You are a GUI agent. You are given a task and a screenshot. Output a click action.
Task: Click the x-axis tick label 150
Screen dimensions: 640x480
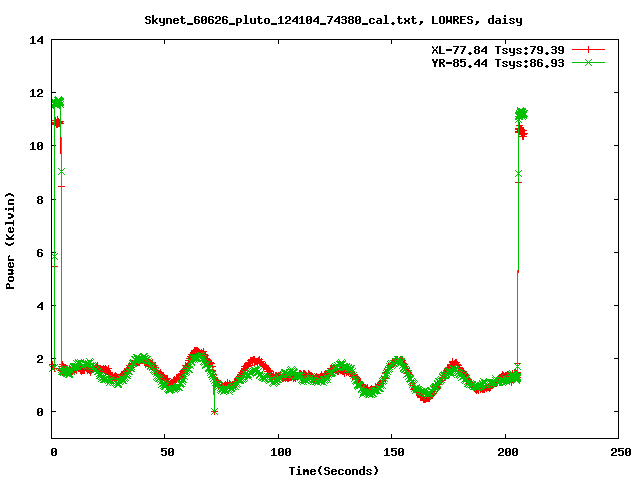tap(394, 452)
